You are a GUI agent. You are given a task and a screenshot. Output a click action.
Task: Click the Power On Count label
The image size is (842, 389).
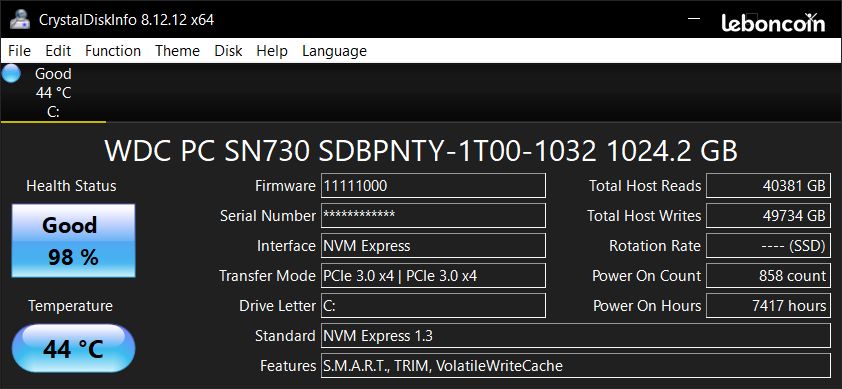tap(647, 276)
